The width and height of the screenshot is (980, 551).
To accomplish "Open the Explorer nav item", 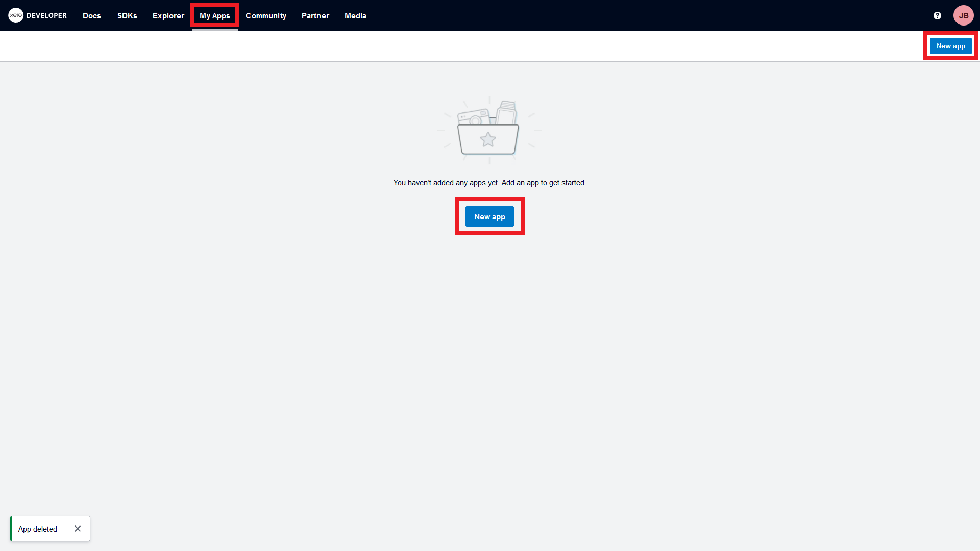I will point(168,15).
